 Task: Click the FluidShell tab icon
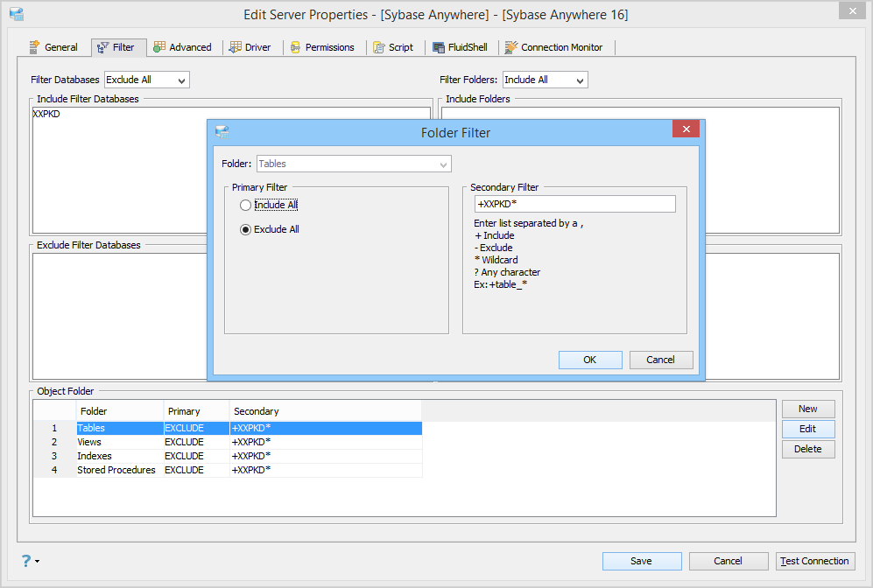pos(439,47)
